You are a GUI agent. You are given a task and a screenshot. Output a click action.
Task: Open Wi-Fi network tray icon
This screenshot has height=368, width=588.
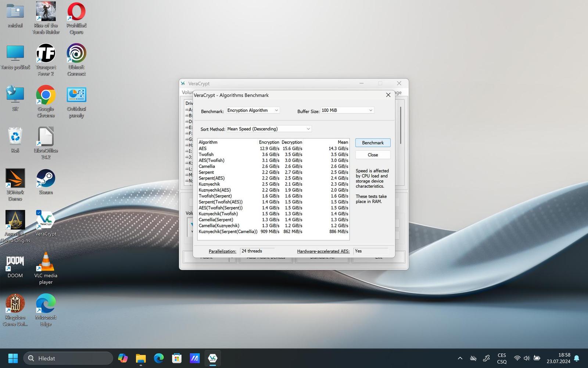click(517, 358)
